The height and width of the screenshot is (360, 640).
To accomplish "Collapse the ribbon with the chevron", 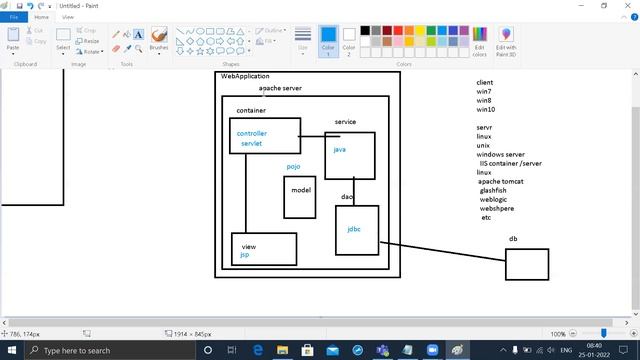I will click(624, 17).
